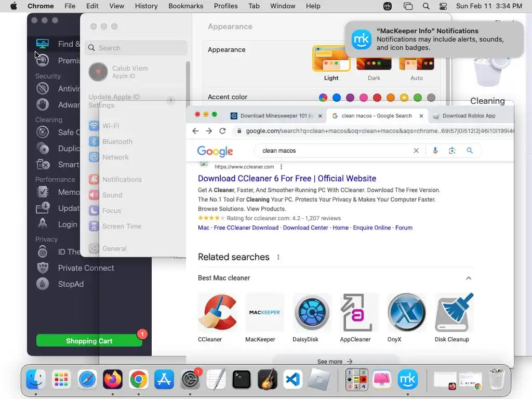Open the History menu
Viewport: 532px width, 399px height.
tap(146, 6)
